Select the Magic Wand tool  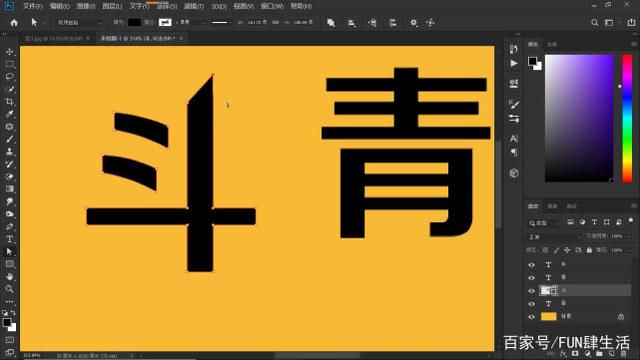point(9,89)
